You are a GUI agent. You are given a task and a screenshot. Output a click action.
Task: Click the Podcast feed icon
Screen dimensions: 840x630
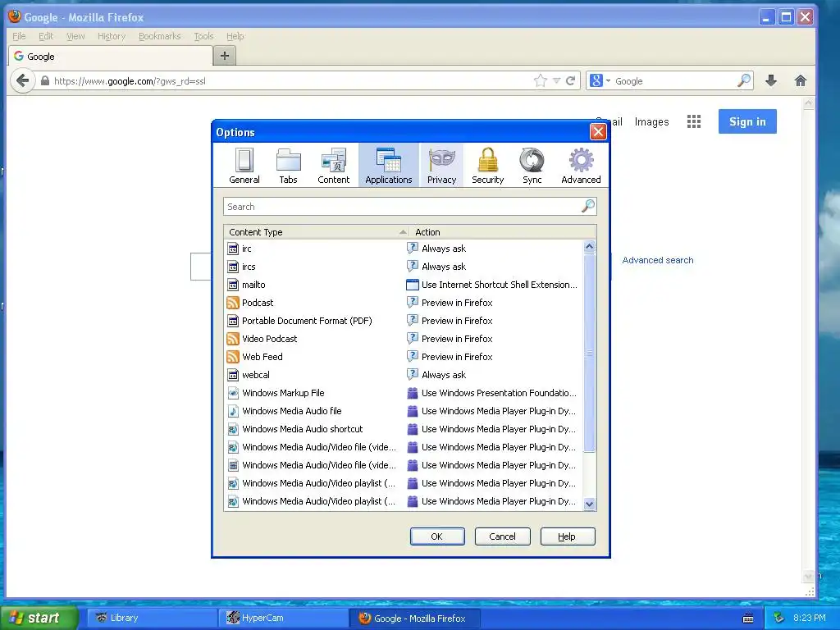[x=232, y=303]
